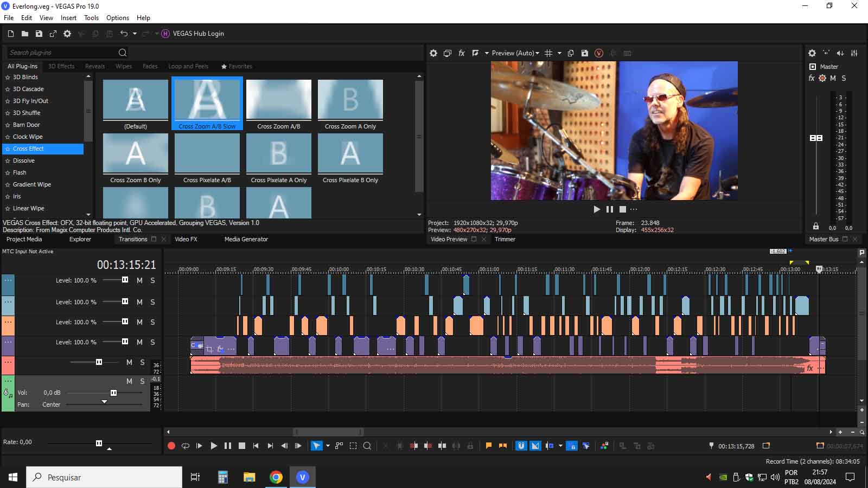Image resolution: width=868 pixels, height=488 pixels.
Task: Open the Tools menu
Action: [x=91, y=18]
